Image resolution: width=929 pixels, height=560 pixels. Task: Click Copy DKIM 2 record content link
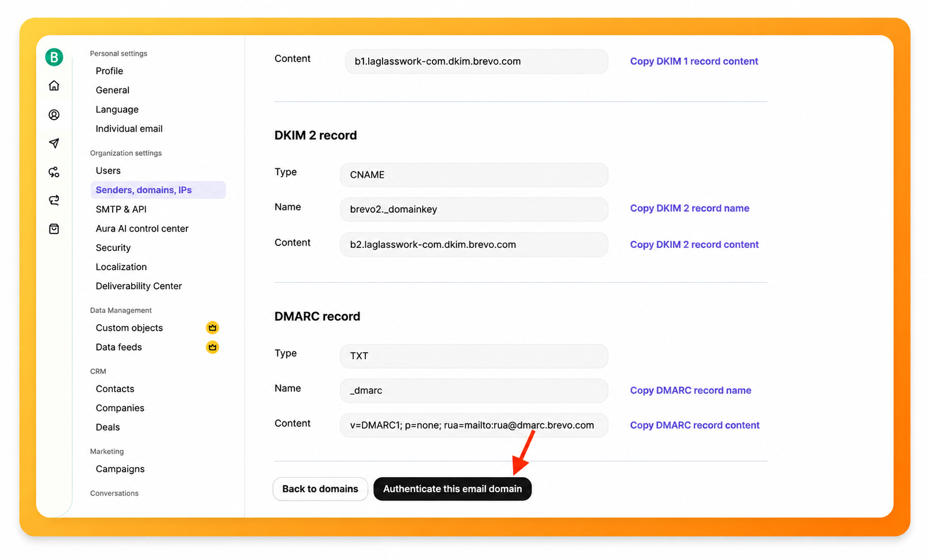point(694,244)
